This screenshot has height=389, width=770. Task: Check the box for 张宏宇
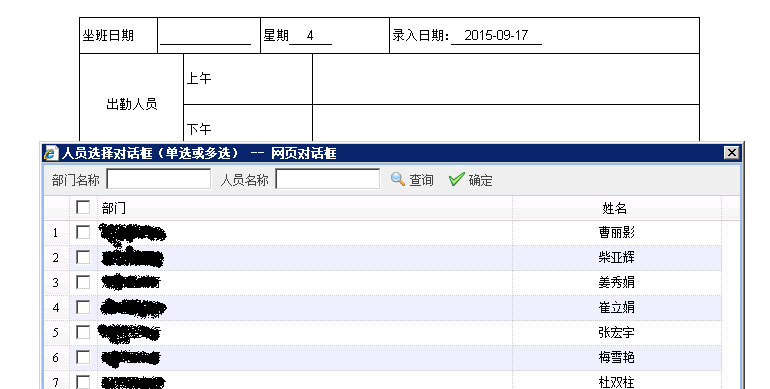(83, 333)
